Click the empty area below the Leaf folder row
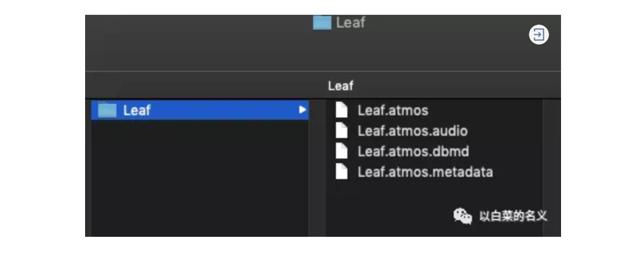The height and width of the screenshot is (253, 644). point(200,178)
